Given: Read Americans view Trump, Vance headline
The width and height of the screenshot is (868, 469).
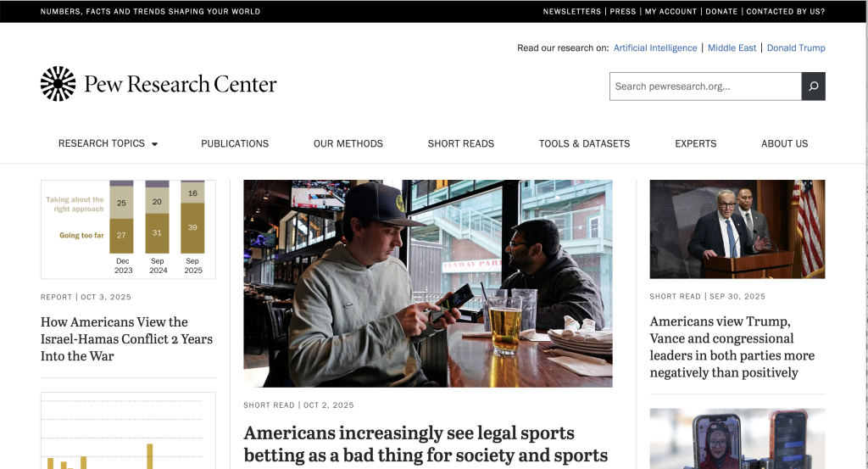Looking at the screenshot, I should coord(732,347).
